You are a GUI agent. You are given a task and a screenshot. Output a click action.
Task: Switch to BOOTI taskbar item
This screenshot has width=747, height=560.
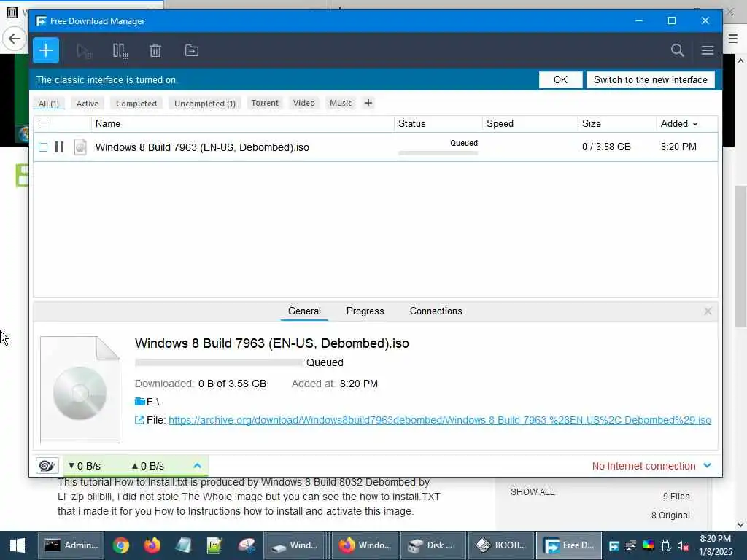pos(501,545)
